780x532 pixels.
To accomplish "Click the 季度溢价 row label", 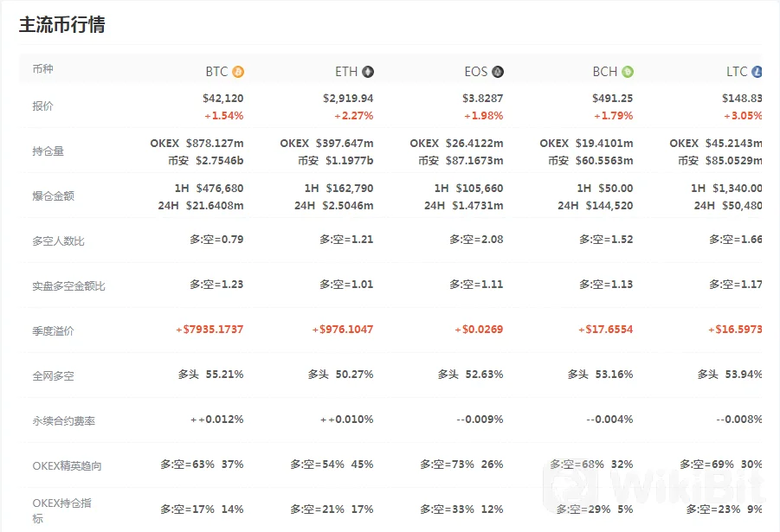I will (x=53, y=330).
